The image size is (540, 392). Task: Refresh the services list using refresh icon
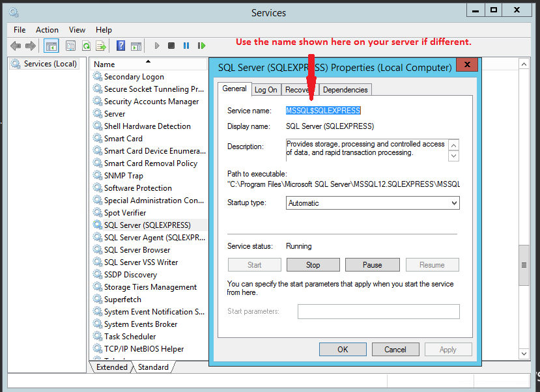point(87,45)
